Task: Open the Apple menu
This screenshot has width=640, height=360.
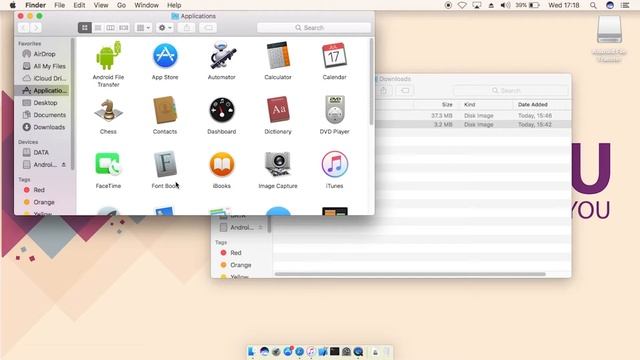Action: 13,5
